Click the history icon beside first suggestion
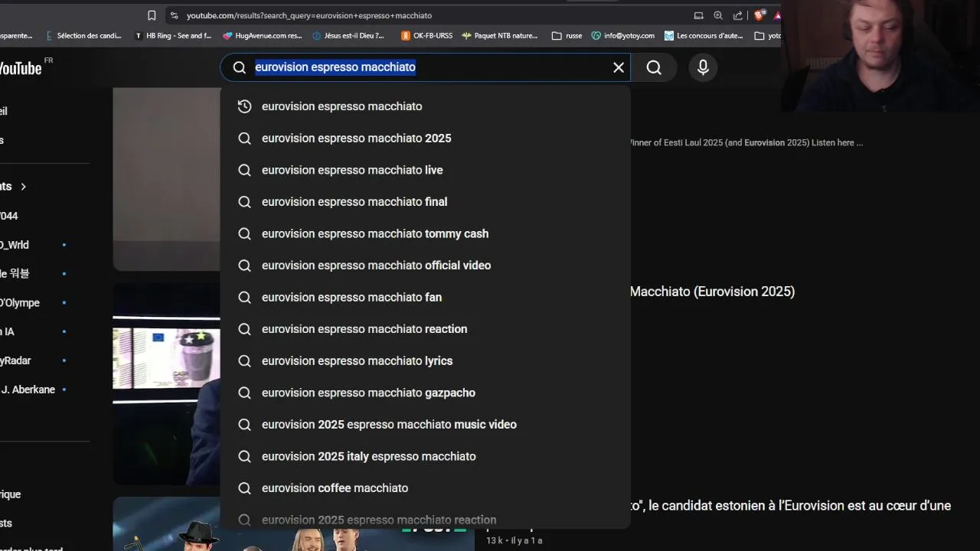Viewport: 980px width, 551px height. pyautogui.click(x=244, y=106)
